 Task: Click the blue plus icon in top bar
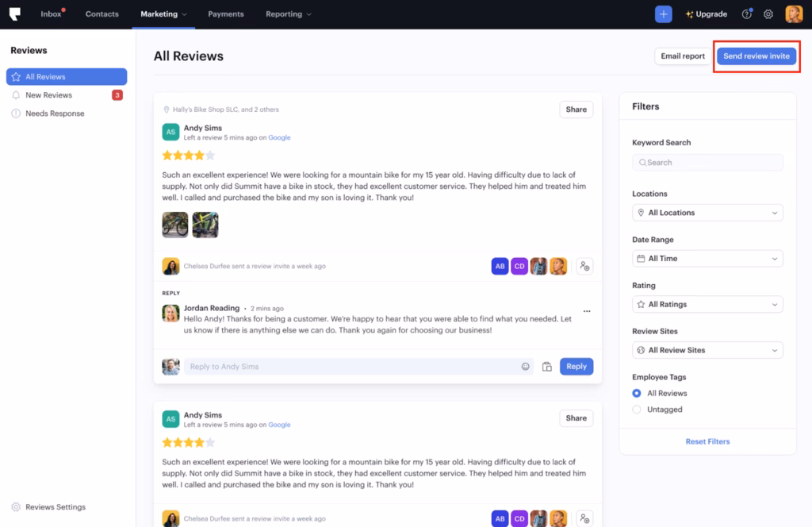pyautogui.click(x=664, y=14)
